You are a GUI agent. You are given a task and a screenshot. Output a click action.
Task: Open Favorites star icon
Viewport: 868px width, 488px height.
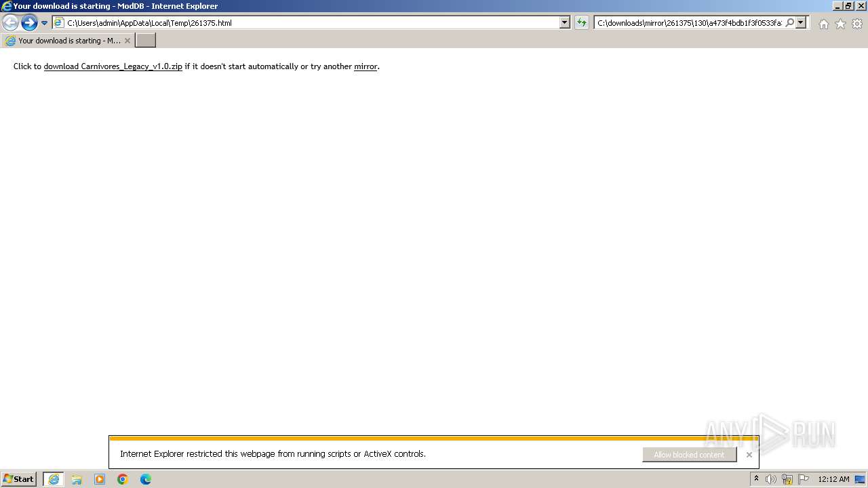[840, 24]
